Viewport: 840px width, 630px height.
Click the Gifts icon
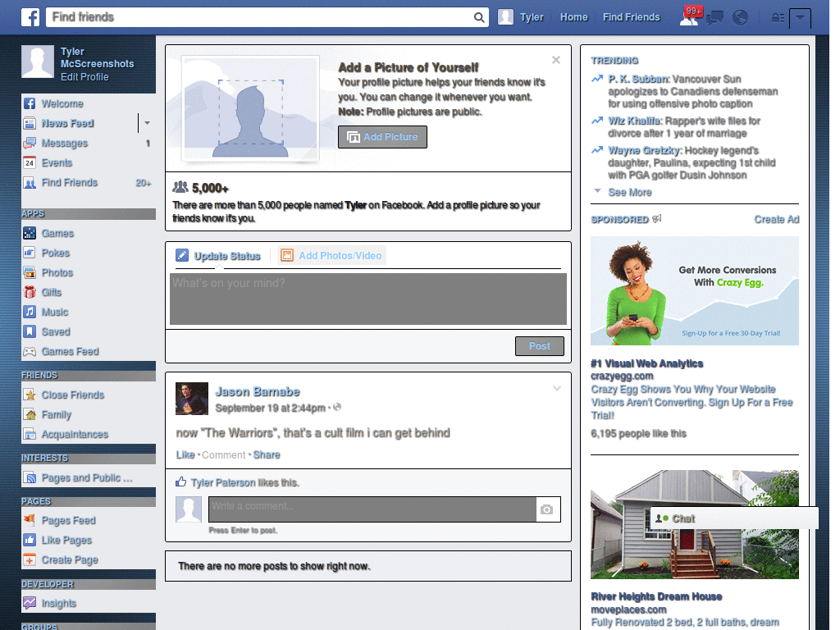coord(30,292)
